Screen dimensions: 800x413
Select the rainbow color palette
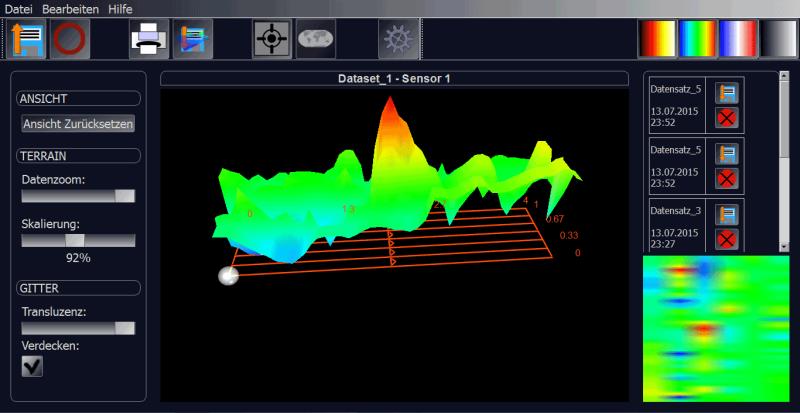point(697,39)
